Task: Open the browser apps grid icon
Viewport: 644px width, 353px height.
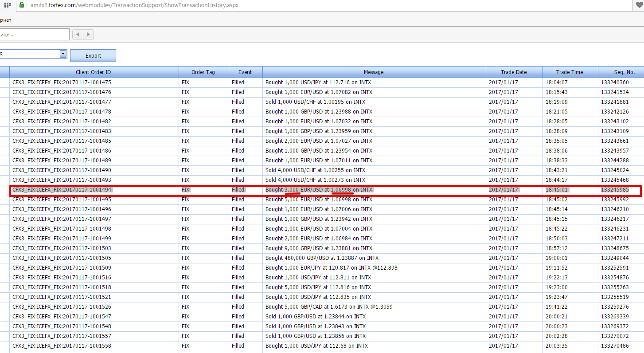Action: tap(7, 5)
